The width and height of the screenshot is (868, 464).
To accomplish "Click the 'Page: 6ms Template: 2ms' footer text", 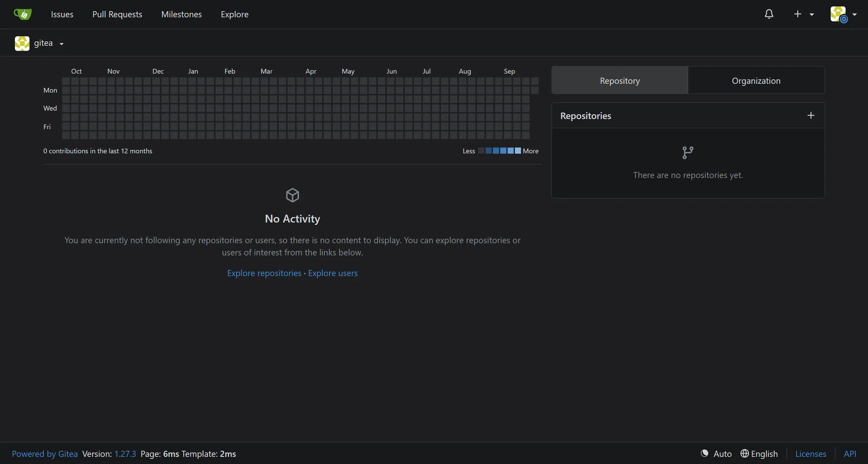I will pos(188,454).
